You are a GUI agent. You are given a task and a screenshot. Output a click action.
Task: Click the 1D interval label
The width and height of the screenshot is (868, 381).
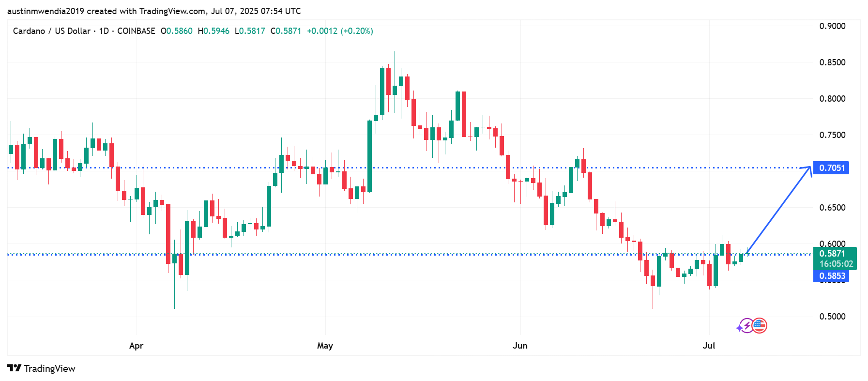pos(104,31)
